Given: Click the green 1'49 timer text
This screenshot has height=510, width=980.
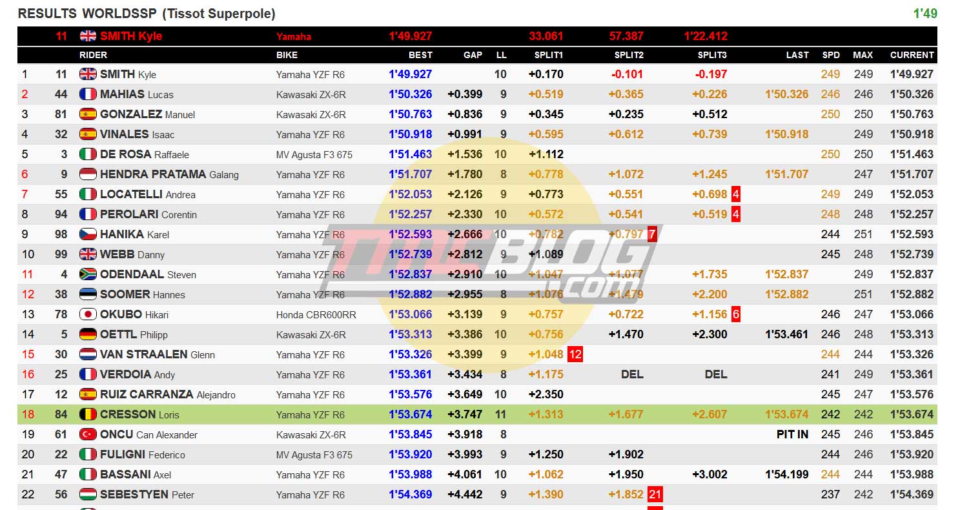Looking at the screenshot, I should pos(925,14).
